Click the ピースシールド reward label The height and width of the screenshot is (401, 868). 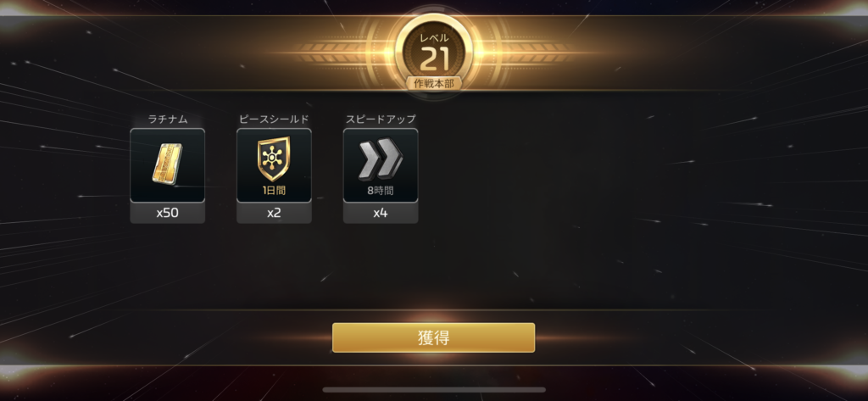point(274,119)
